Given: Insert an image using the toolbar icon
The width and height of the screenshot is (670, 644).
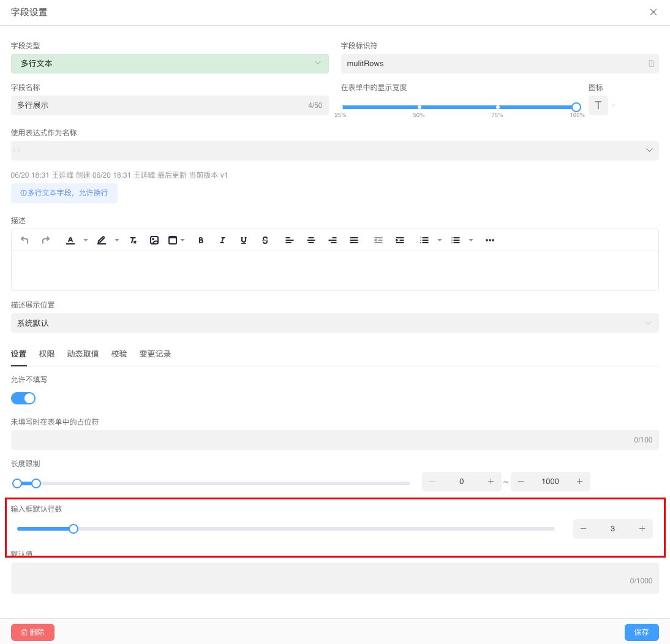Looking at the screenshot, I should 154,240.
